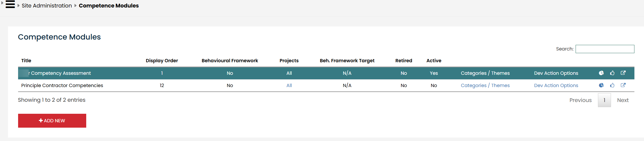Open external link icon for Principle Contractor Competencies

click(623, 85)
